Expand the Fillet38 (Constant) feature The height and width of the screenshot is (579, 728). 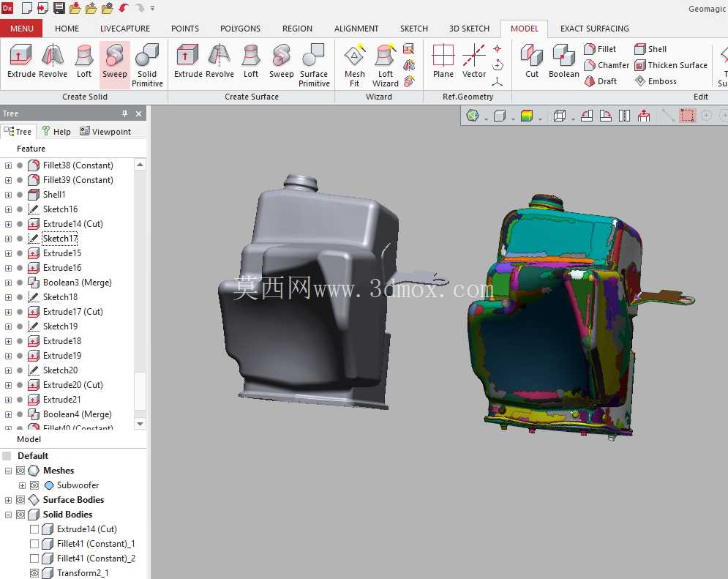pos(8,165)
